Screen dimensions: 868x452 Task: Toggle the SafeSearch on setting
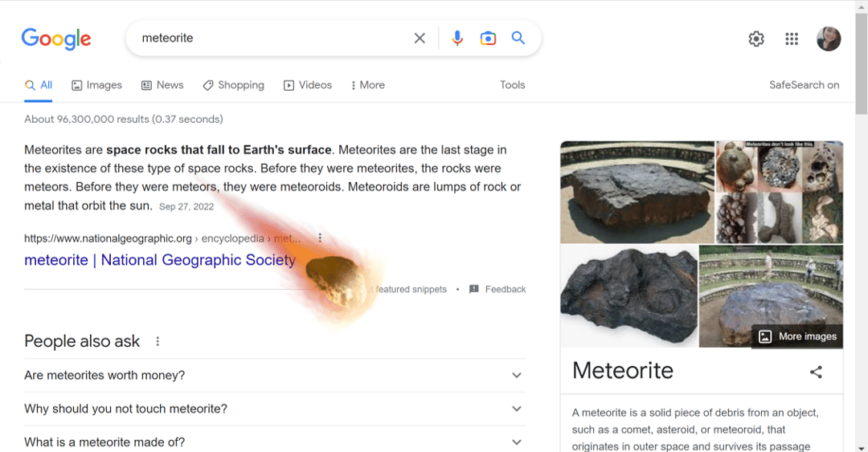(x=804, y=85)
